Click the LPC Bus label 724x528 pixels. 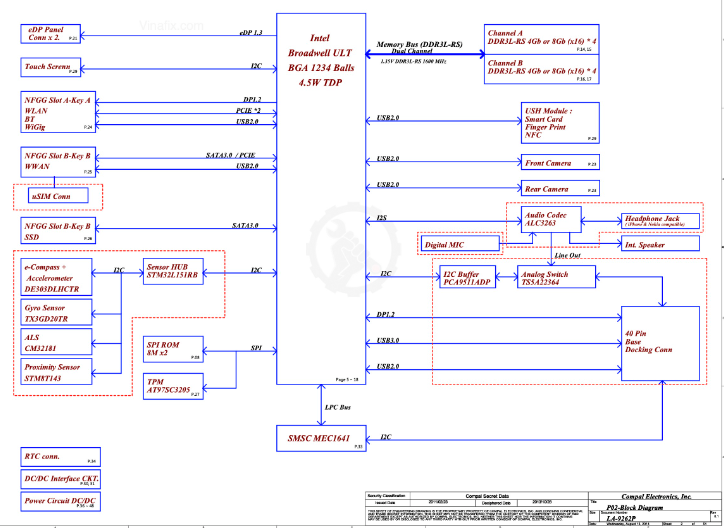pyautogui.click(x=338, y=407)
